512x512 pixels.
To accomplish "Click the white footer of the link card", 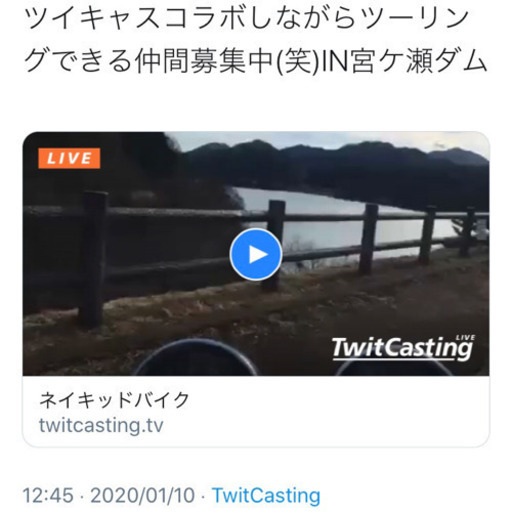I will tap(256, 411).
